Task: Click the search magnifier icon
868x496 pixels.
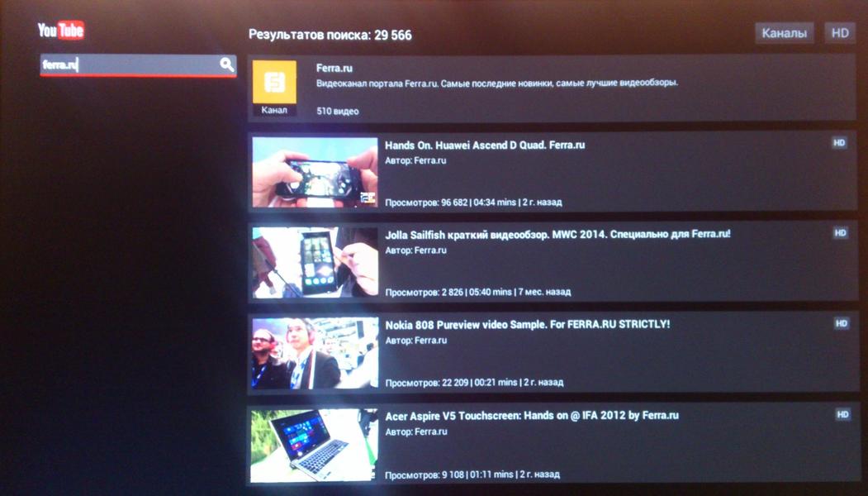Action: coord(227,64)
